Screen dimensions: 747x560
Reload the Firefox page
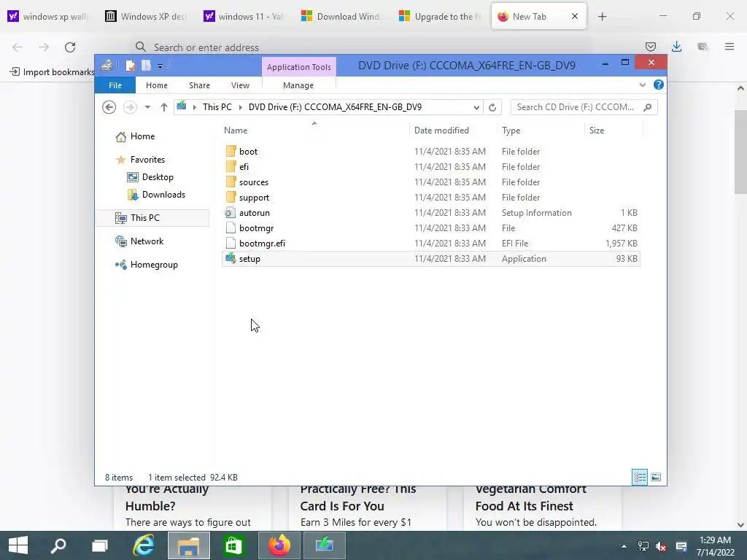70,47
